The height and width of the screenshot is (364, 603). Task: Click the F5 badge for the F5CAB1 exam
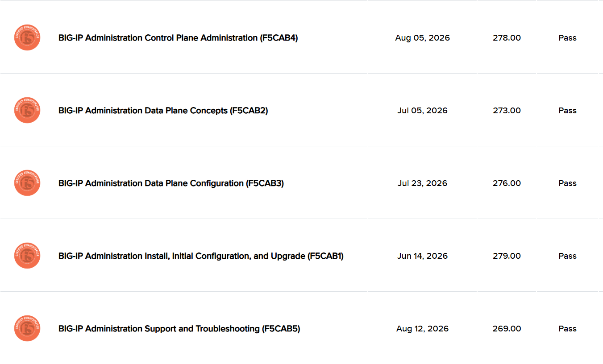(27, 256)
